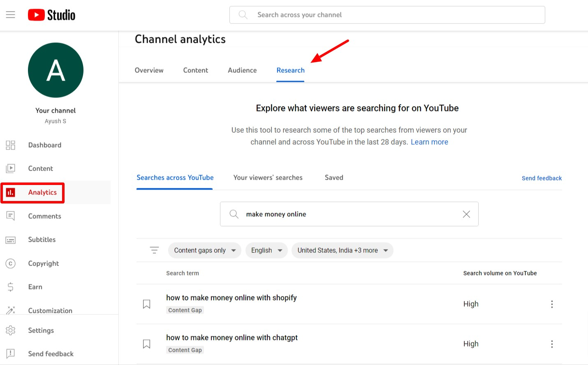Open the English language filter dropdown

pos(266,250)
